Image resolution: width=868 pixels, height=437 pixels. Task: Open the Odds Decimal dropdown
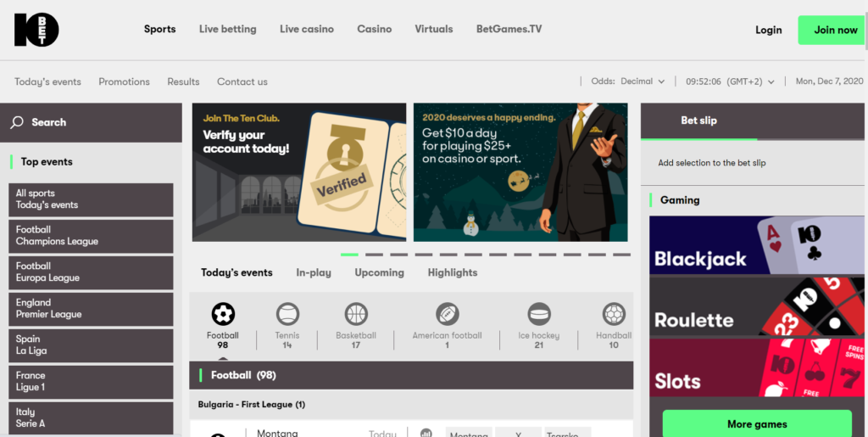tap(628, 81)
